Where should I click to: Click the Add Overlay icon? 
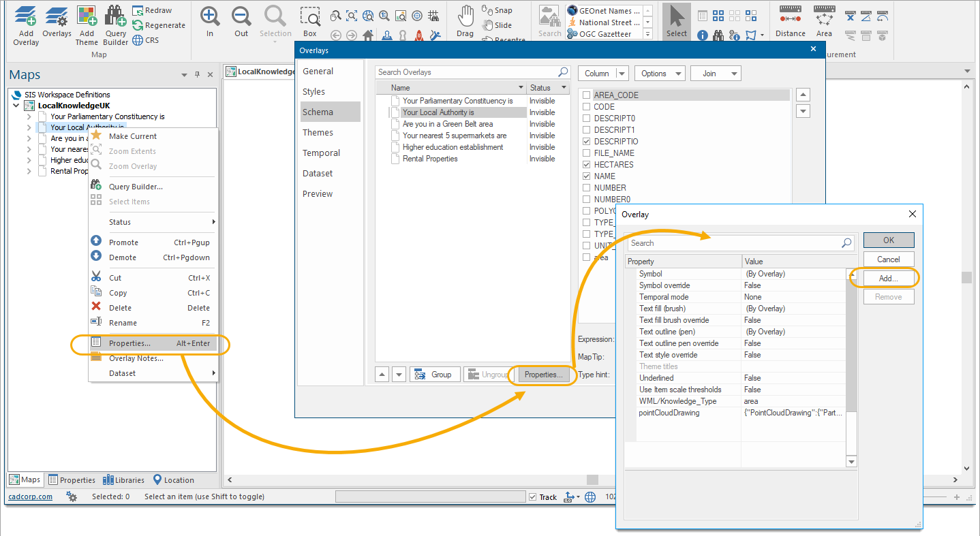pos(25,24)
